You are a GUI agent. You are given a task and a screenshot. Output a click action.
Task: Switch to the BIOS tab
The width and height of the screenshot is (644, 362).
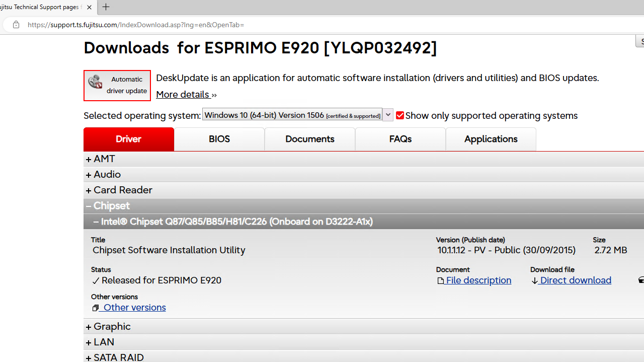(x=219, y=139)
